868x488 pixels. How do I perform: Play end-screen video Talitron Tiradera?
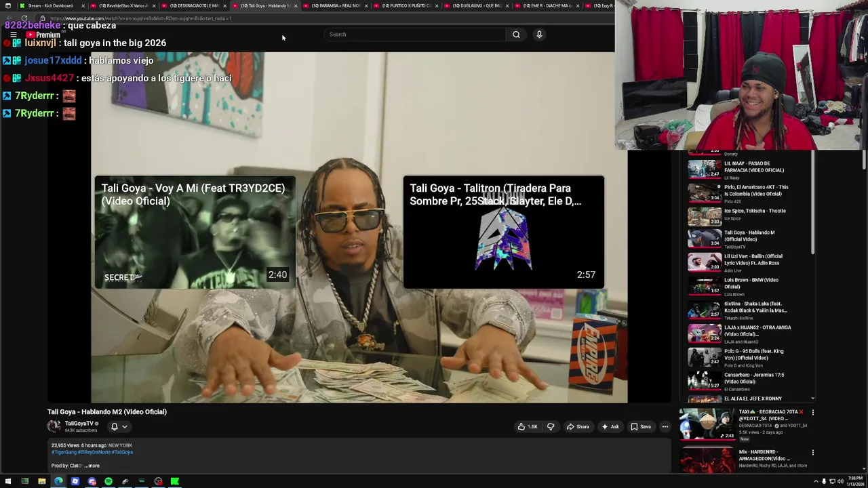pyautogui.click(x=504, y=232)
